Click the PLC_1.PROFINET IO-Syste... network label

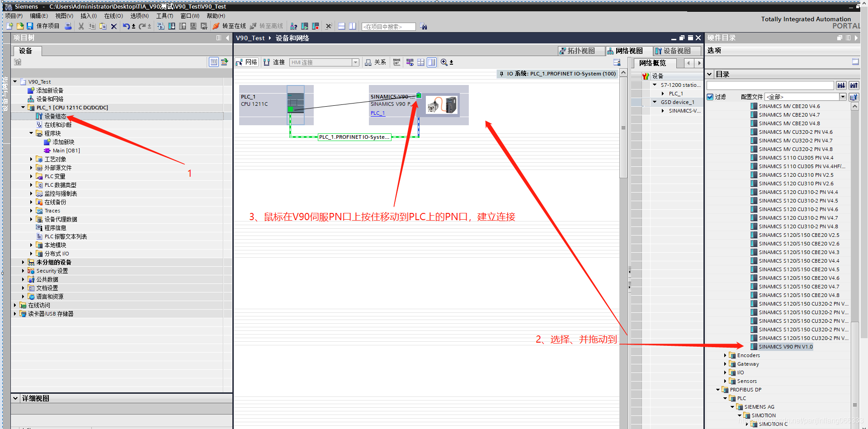[354, 137]
